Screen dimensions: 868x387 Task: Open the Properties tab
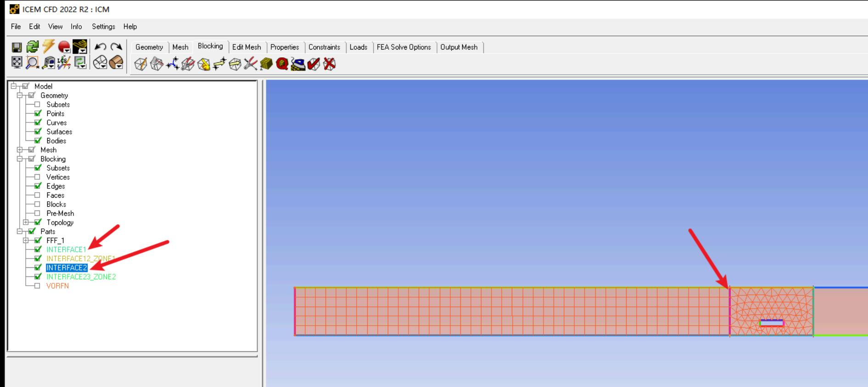click(x=285, y=47)
